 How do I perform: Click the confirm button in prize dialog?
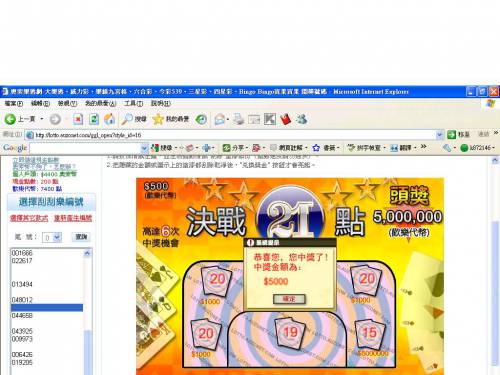pyautogui.click(x=289, y=299)
